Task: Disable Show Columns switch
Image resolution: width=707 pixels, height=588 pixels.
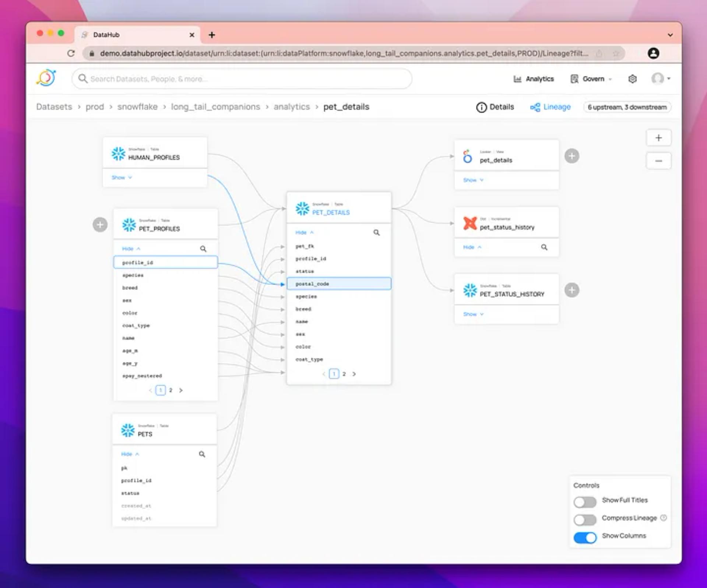Action: tap(585, 537)
